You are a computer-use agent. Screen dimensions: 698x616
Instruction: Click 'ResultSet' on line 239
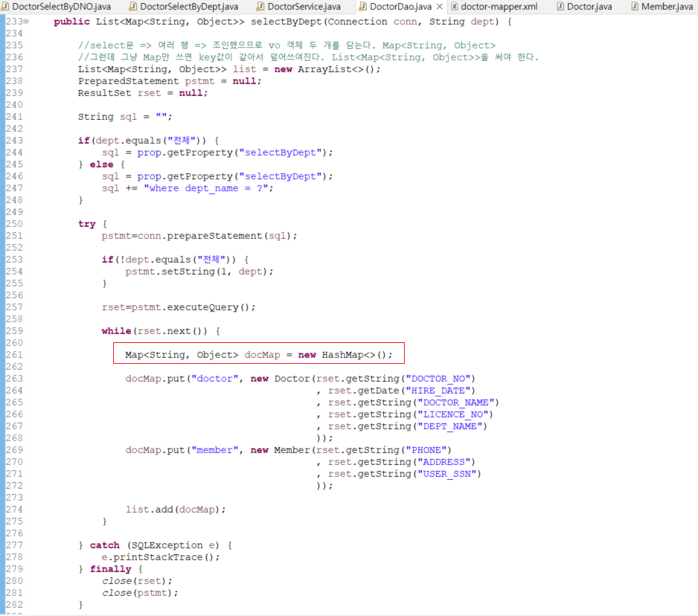click(x=105, y=93)
